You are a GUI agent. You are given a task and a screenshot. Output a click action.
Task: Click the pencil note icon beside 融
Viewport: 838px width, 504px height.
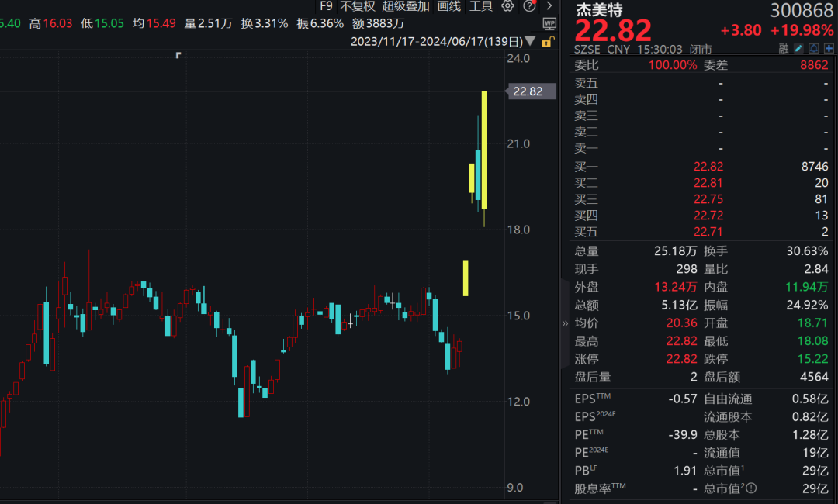[798, 49]
